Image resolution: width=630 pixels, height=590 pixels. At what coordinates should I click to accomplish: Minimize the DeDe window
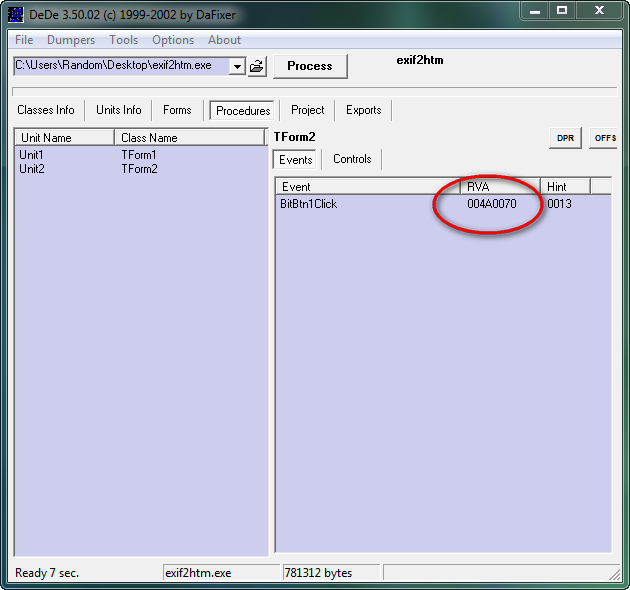click(535, 11)
